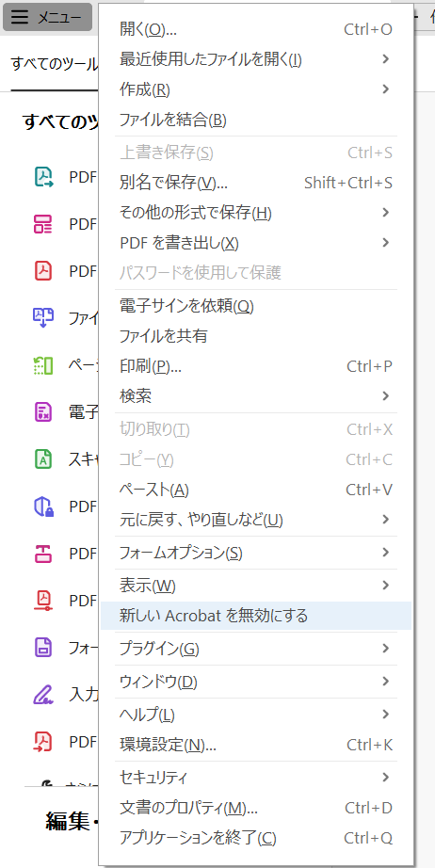Image resolution: width=435 pixels, height=868 pixels.
Task: Click the greyed パスワードを使用して保護 entry
Action: [x=256, y=272]
